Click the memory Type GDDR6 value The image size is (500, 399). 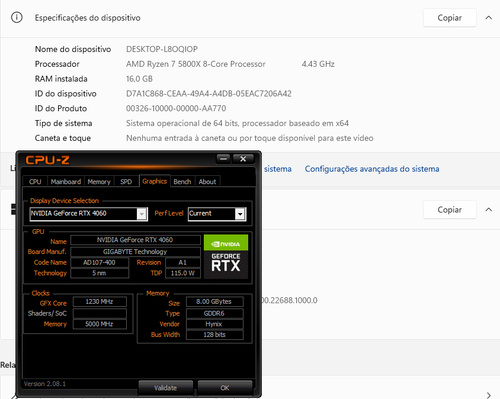pyautogui.click(x=214, y=313)
